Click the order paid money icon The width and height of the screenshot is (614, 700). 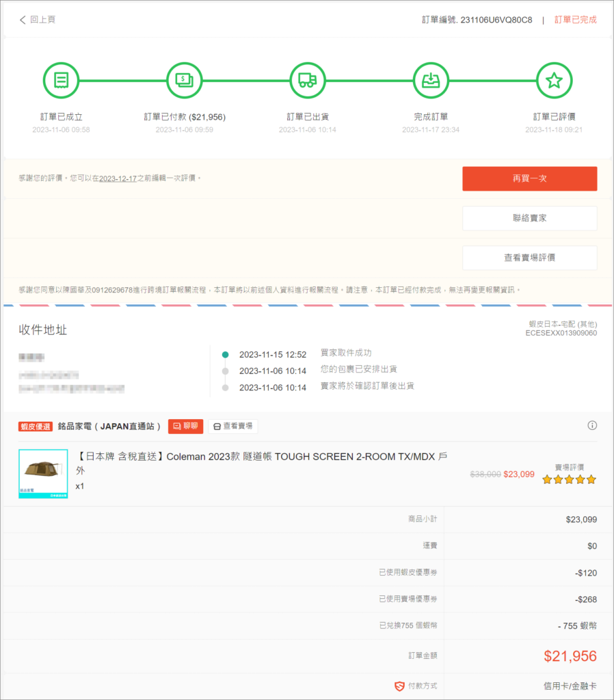[185, 81]
